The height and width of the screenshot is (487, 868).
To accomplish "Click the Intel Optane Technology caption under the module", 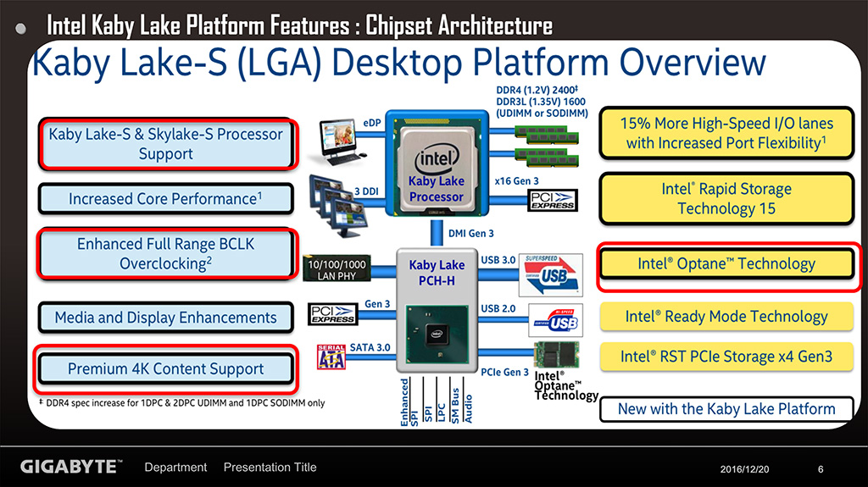I will click(x=566, y=385).
